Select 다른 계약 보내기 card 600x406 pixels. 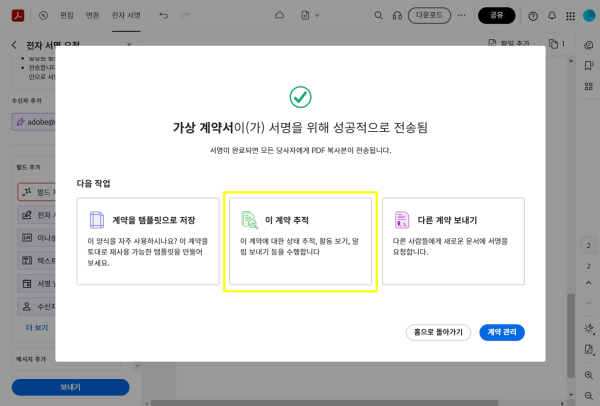coord(453,241)
